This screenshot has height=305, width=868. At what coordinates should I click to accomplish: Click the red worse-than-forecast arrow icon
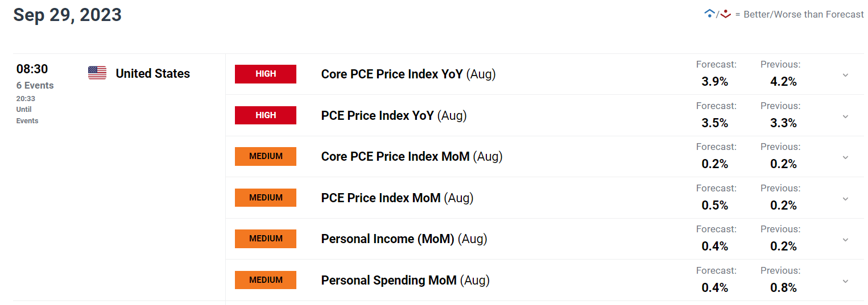pyautogui.click(x=725, y=14)
